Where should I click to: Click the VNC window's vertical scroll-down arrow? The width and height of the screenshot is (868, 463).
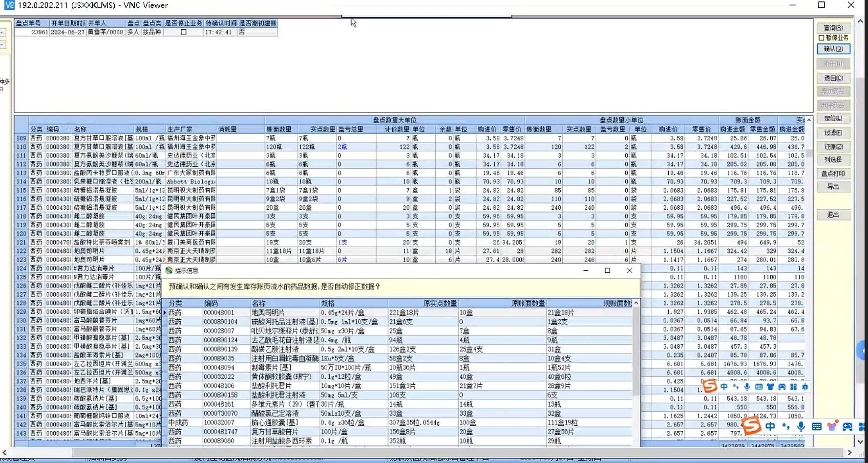(x=861, y=441)
